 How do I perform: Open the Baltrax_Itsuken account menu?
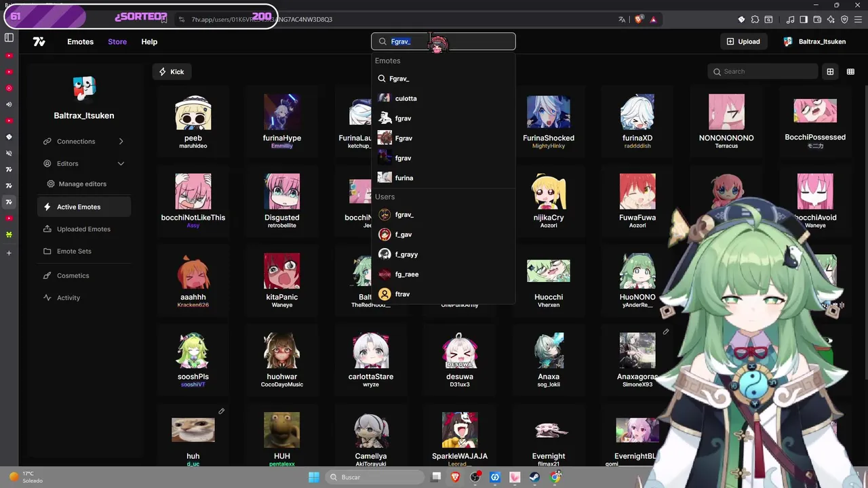(814, 41)
